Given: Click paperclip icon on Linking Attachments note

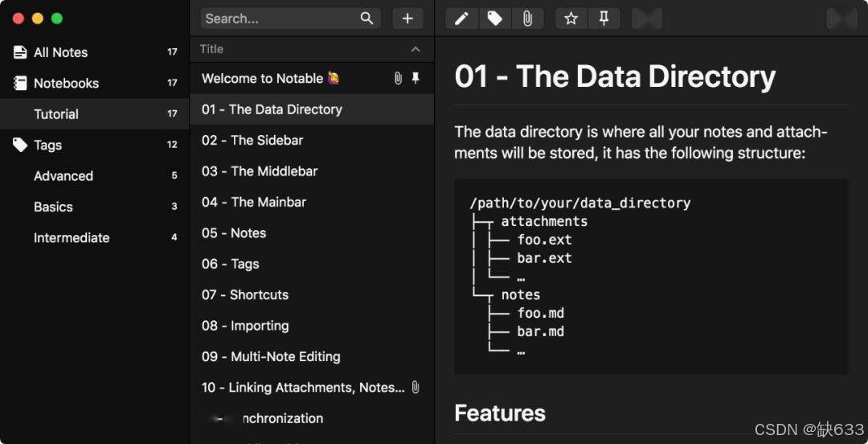Looking at the screenshot, I should click(x=416, y=388).
